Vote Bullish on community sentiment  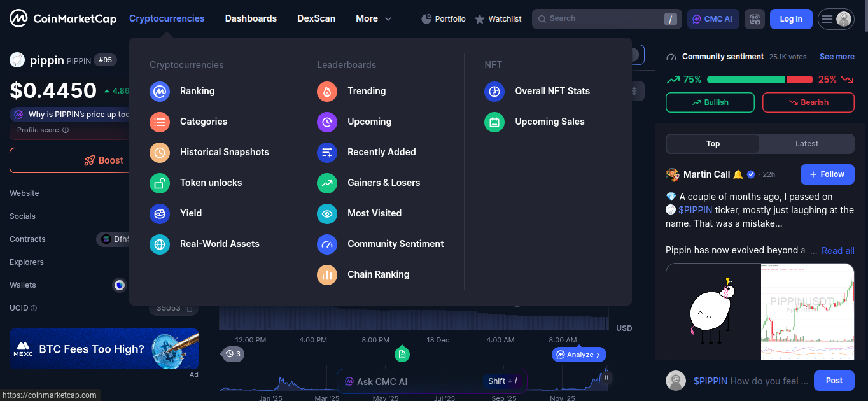point(710,102)
